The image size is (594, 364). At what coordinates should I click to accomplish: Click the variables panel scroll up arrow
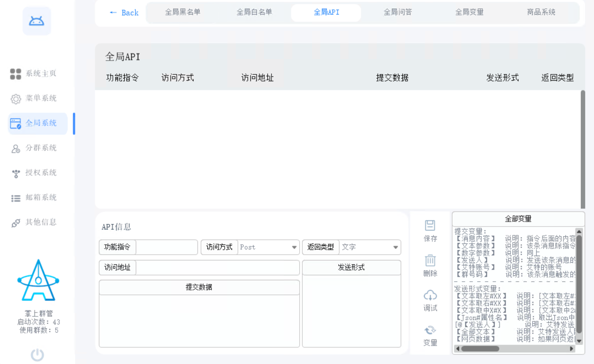tap(579, 231)
